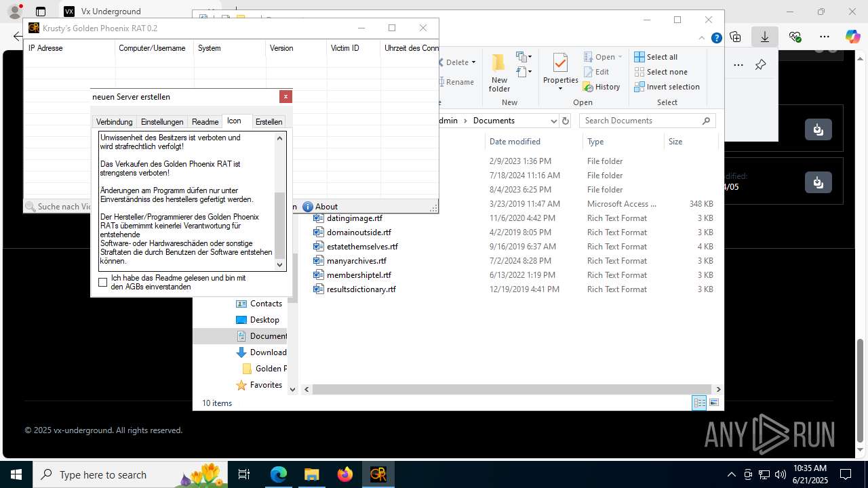Tick the Readme AGB agreement checkbox
The width and height of the screenshot is (868, 488).
[x=103, y=282]
